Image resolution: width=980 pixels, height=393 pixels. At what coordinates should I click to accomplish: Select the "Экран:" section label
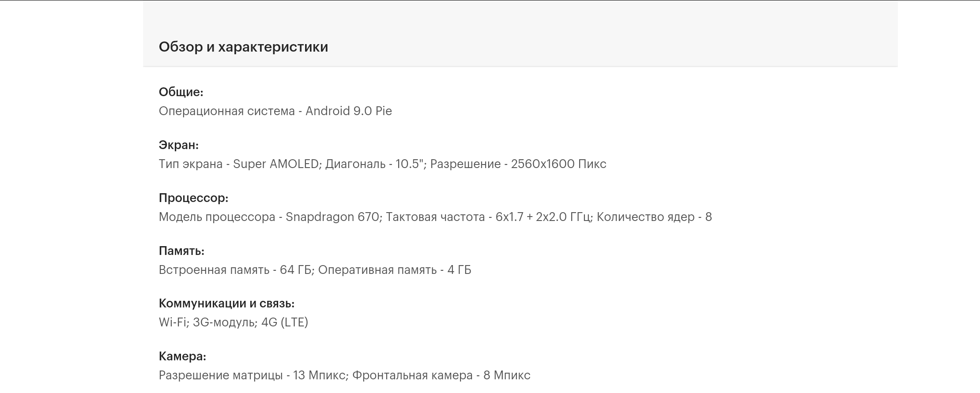(179, 145)
